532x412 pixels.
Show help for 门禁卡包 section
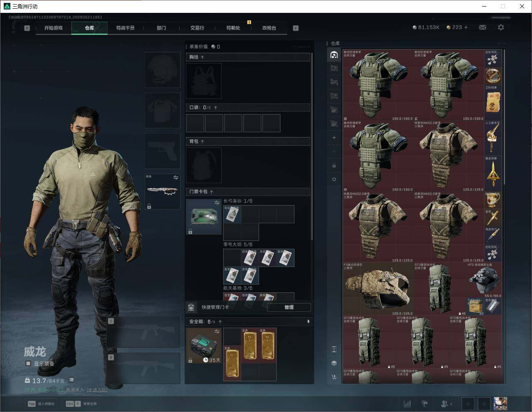211,192
